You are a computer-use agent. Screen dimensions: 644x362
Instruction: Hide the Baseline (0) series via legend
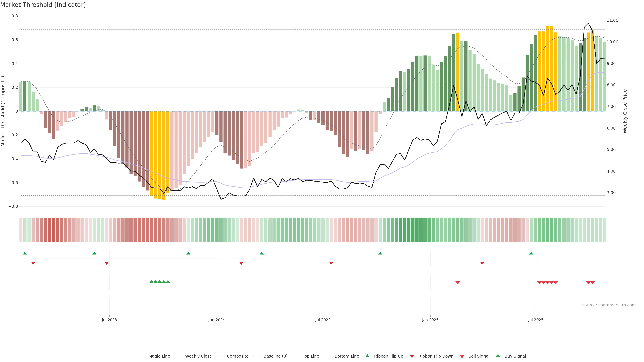[275, 356]
